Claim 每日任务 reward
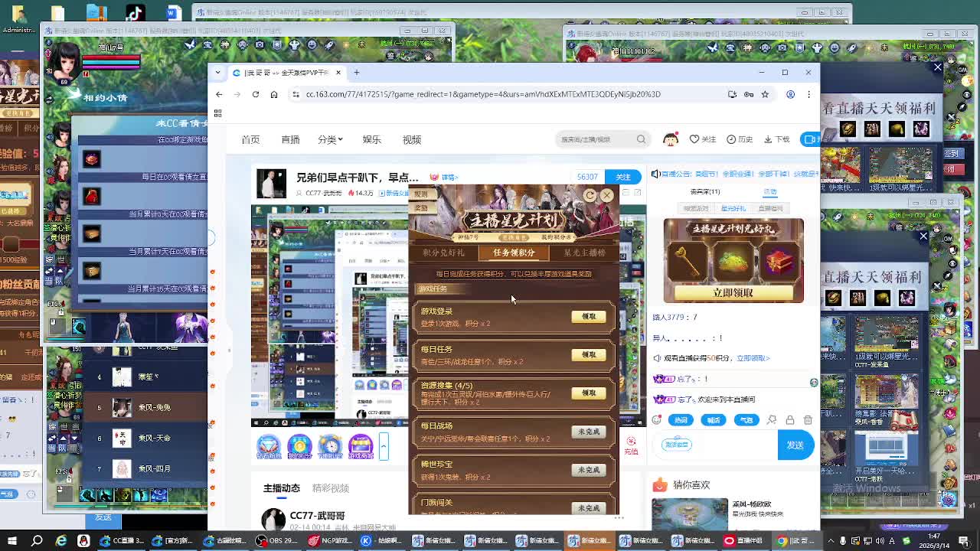980x551 pixels. point(588,355)
